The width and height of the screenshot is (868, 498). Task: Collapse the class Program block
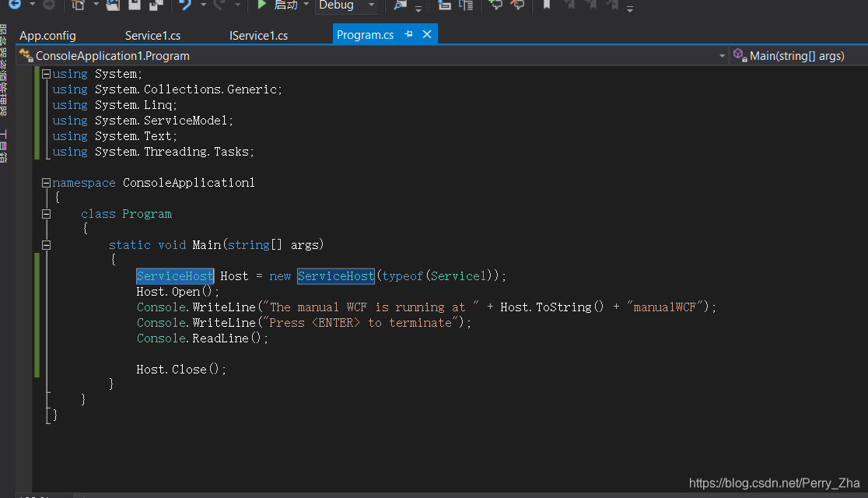pos(47,214)
